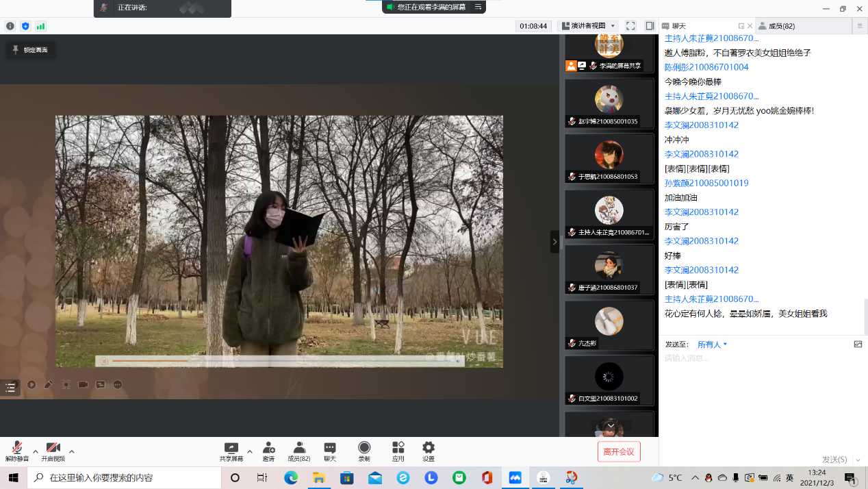Enter full screen via the expand icon
Screen dimensions: 868x489
pos(630,26)
